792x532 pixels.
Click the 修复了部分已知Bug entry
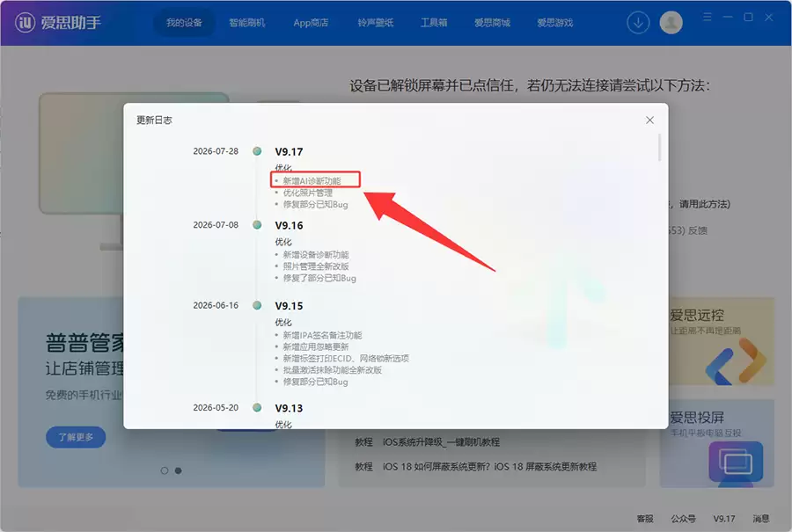(319, 278)
